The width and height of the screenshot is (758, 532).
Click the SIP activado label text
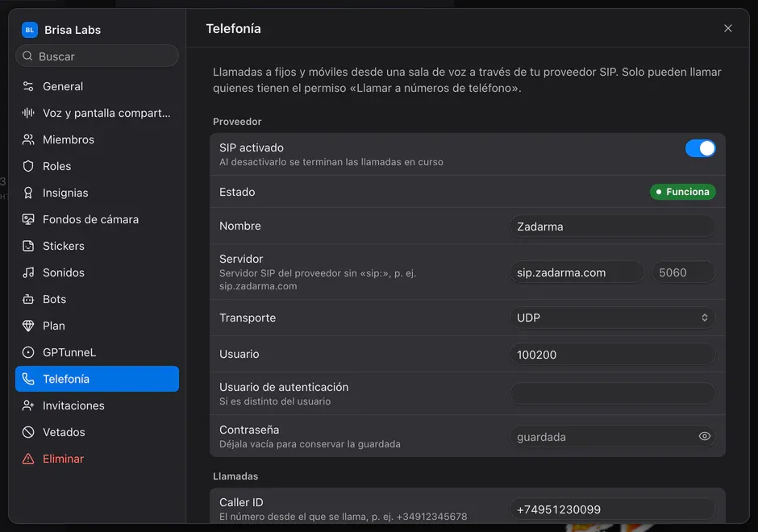[x=252, y=148]
